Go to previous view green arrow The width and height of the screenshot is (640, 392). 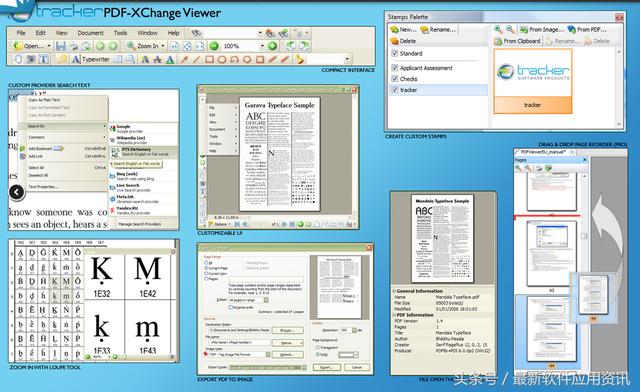pos(100,46)
